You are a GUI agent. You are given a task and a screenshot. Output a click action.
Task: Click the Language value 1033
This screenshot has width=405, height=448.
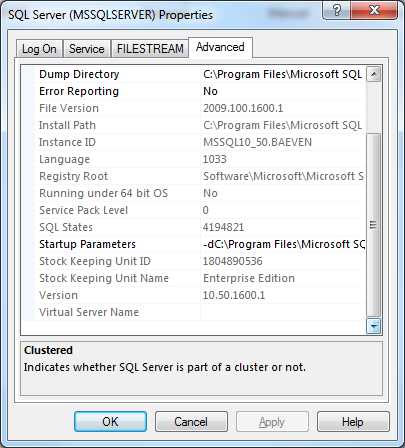282,159
